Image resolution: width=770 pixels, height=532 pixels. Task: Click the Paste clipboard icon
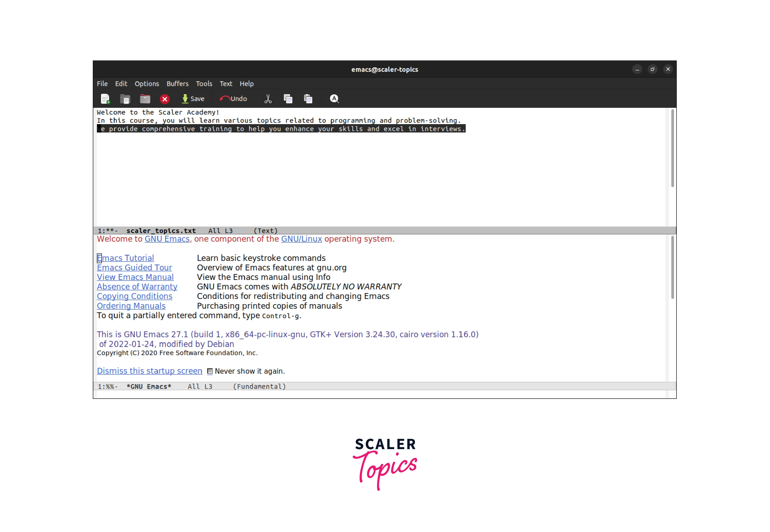click(x=308, y=99)
